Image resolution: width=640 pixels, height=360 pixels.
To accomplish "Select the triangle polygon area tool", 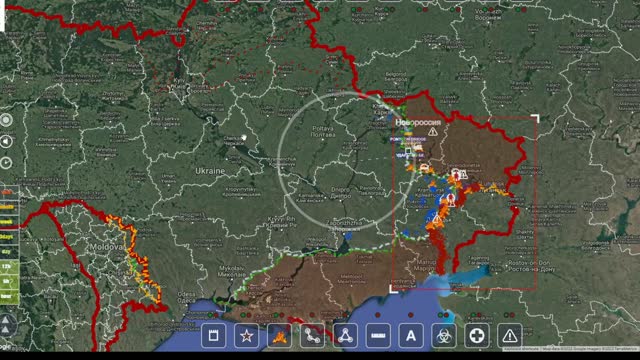I will (345, 336).
